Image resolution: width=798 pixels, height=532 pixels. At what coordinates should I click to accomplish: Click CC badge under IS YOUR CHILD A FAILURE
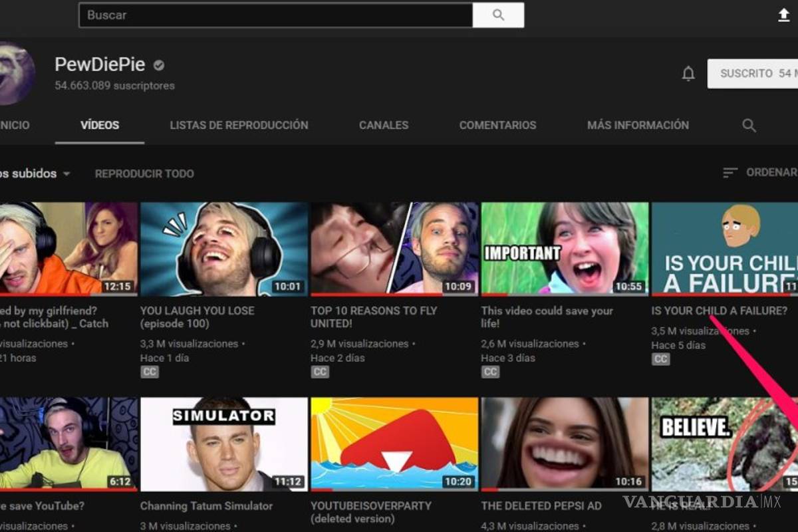[660, 359]
